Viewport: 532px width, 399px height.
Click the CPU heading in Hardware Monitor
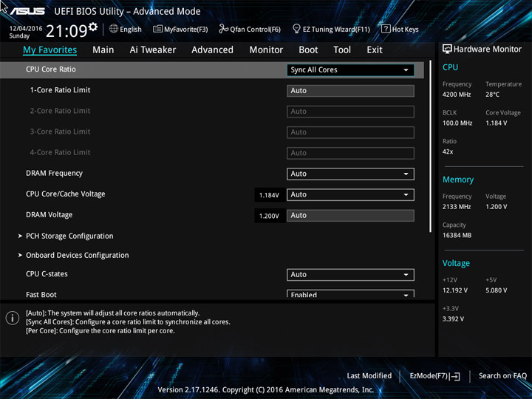pyautogui.click(x=450, y=67)
